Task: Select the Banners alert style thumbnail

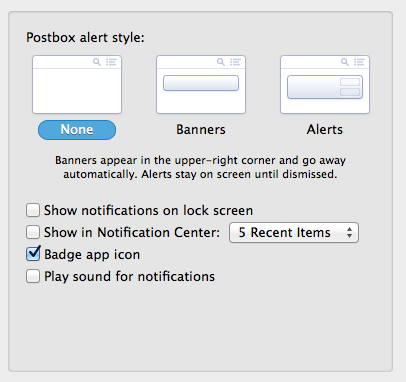Action: coord(201,85)
